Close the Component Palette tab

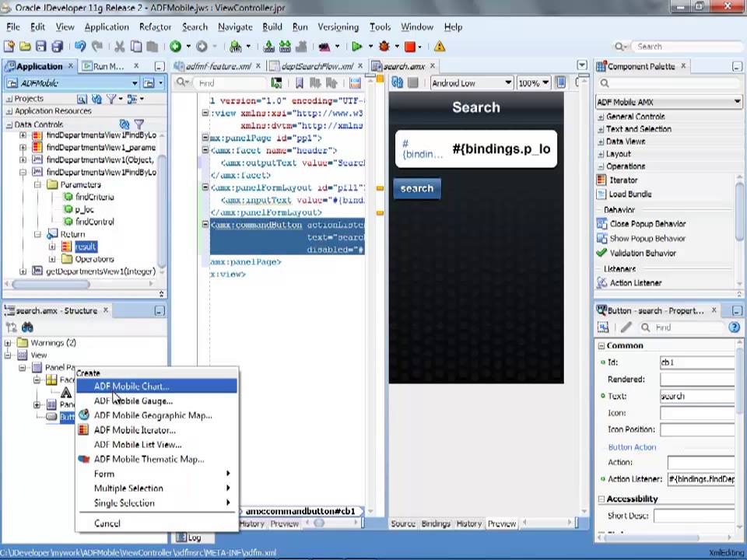click(x=683, y=65)
